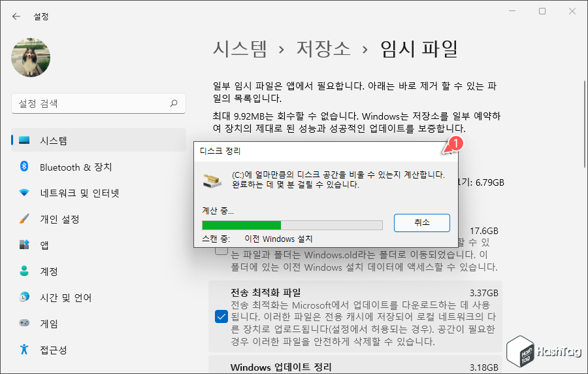
Task: Click the accessibility figure icon
Action: [24, 349]
